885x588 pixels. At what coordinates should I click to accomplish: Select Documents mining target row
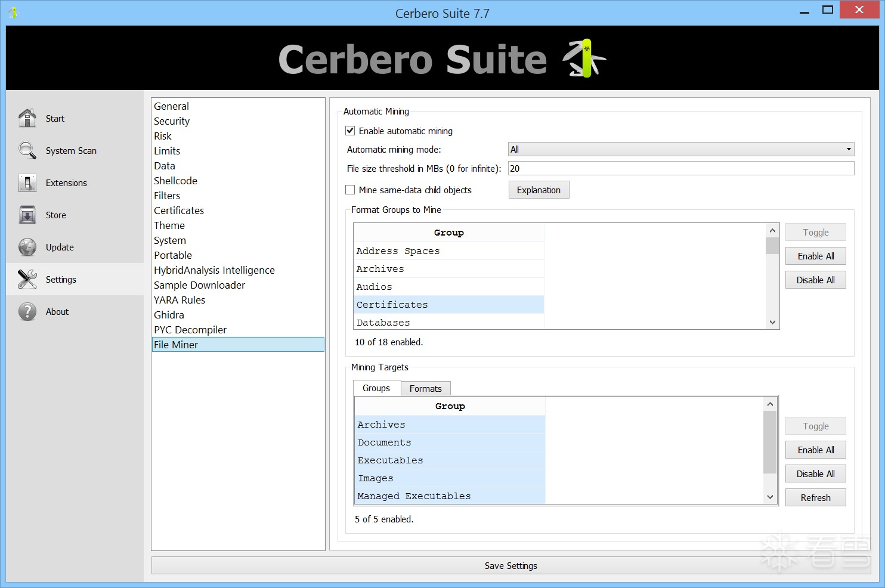(x=450, y=442)
